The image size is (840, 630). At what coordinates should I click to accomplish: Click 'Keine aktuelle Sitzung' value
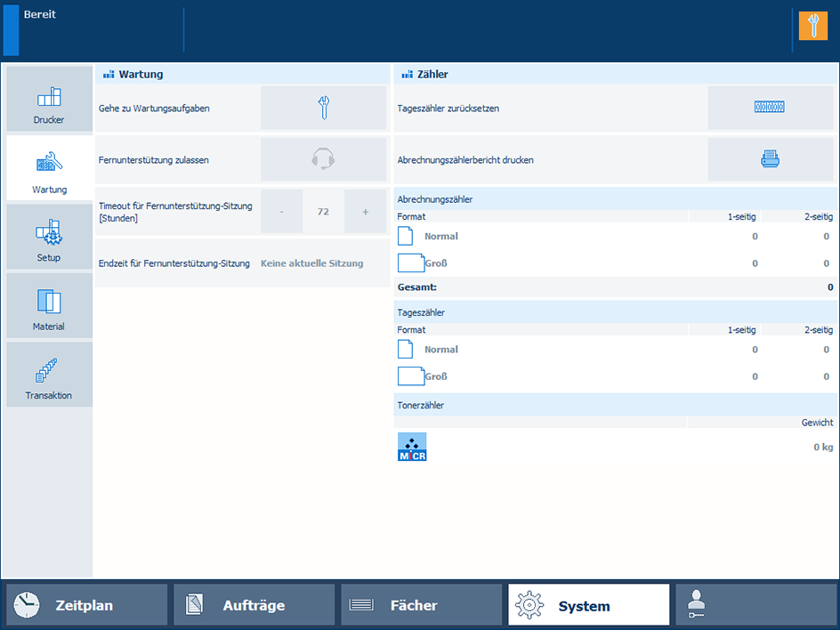tap(311, 263)
